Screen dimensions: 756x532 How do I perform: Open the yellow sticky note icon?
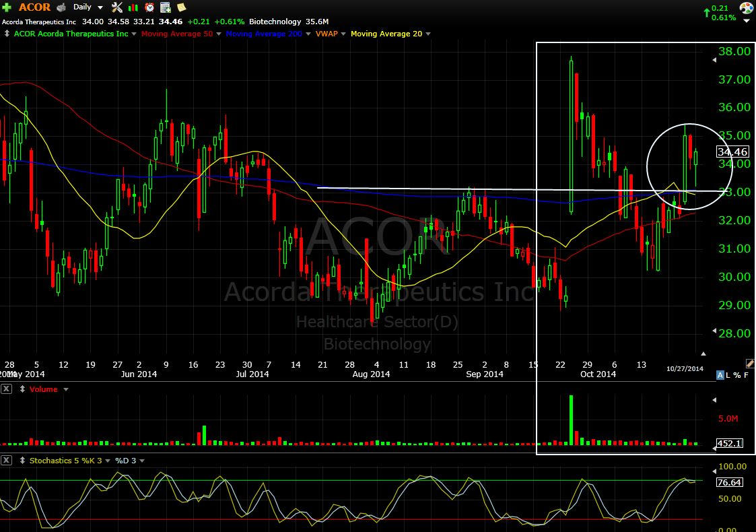[x=181, y=7]
